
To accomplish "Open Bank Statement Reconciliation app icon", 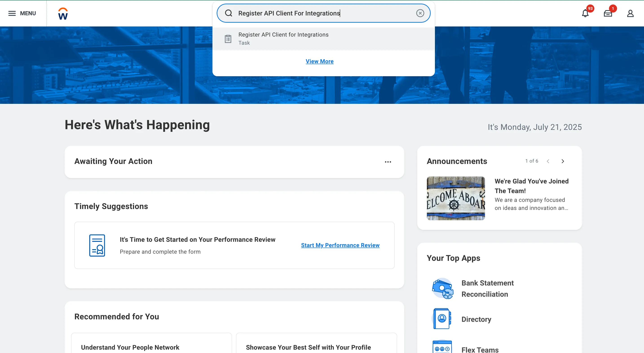I will (x=442, y=288).
